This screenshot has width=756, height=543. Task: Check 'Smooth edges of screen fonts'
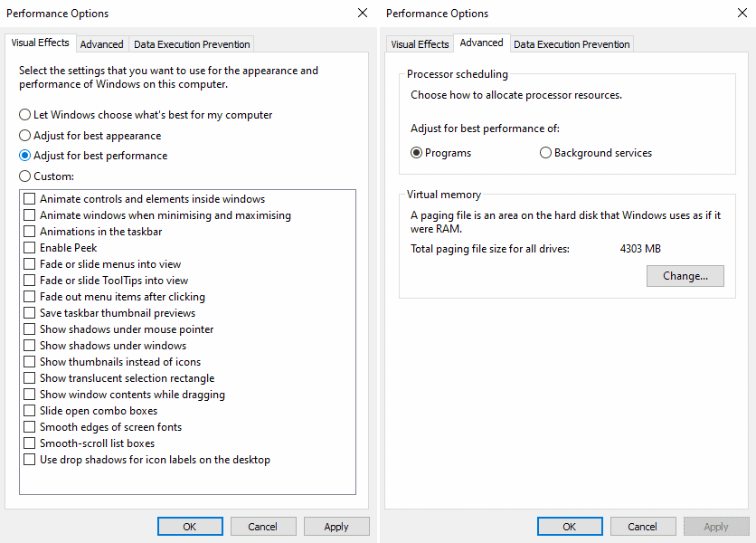click(28, 426)
